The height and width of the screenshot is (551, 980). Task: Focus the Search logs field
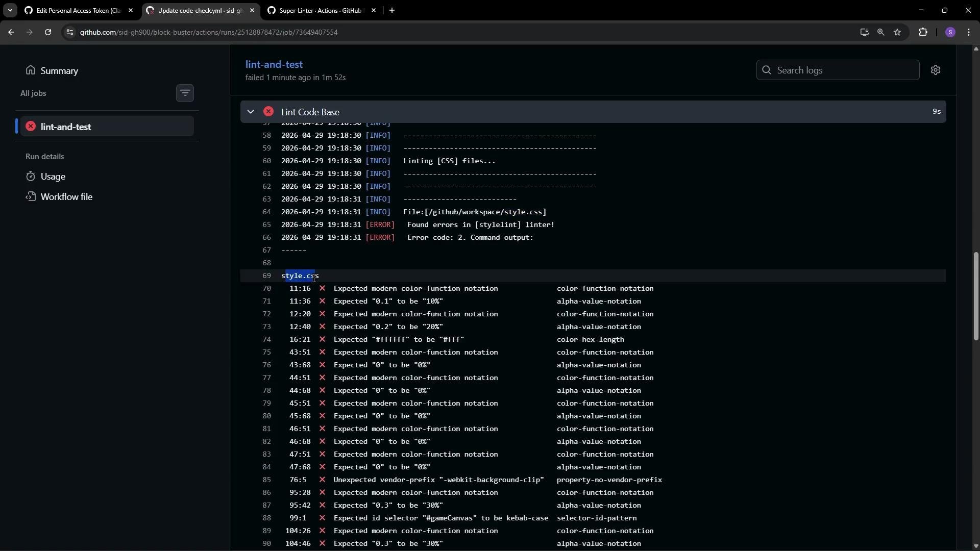838,70
